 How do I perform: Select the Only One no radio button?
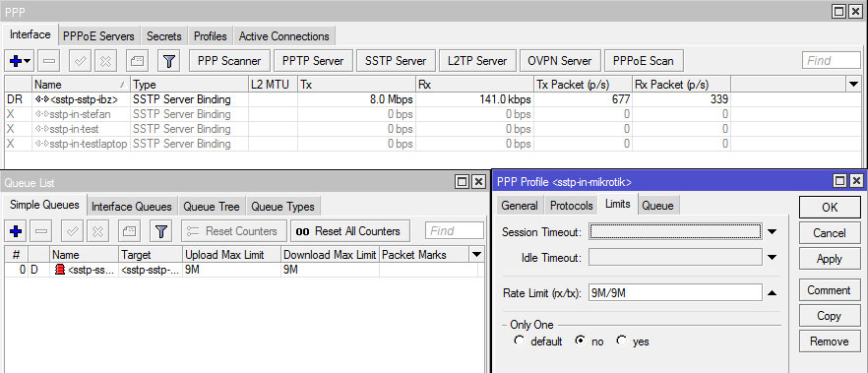580,341
